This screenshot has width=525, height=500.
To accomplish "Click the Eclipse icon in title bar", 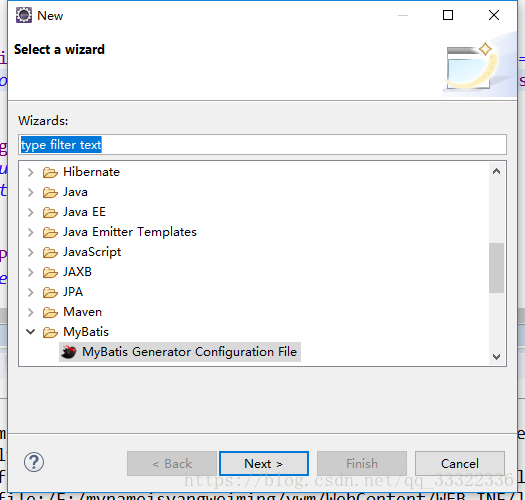I will pyautogui.click(x=24, y=15).
